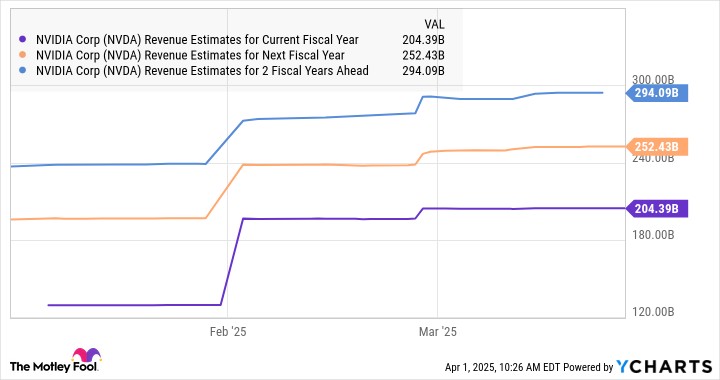Click the 204.39B value in the legend
This screenshot has height=380, width=720.
pos(423,40)
